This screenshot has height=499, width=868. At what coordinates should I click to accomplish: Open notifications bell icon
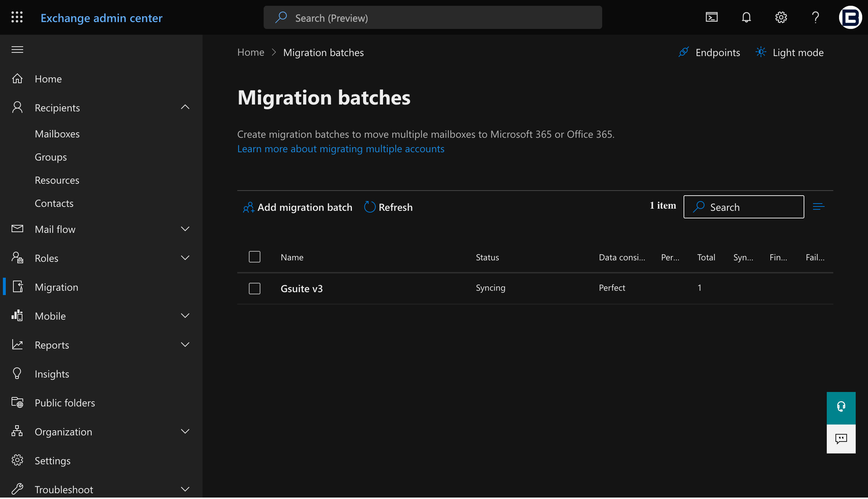pos(746,17)
